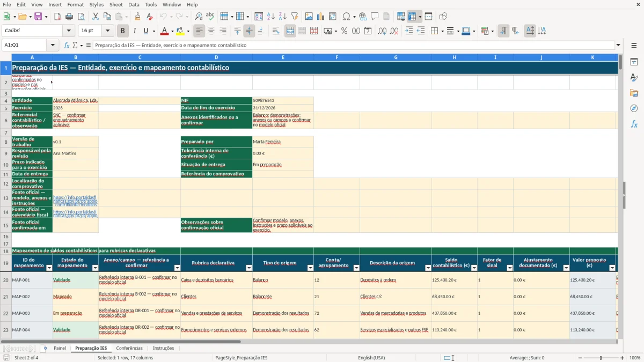This screenshot has height=362, width=644.
Task: Toggle Merge and Center Cells
Action: tap(290, 31)
